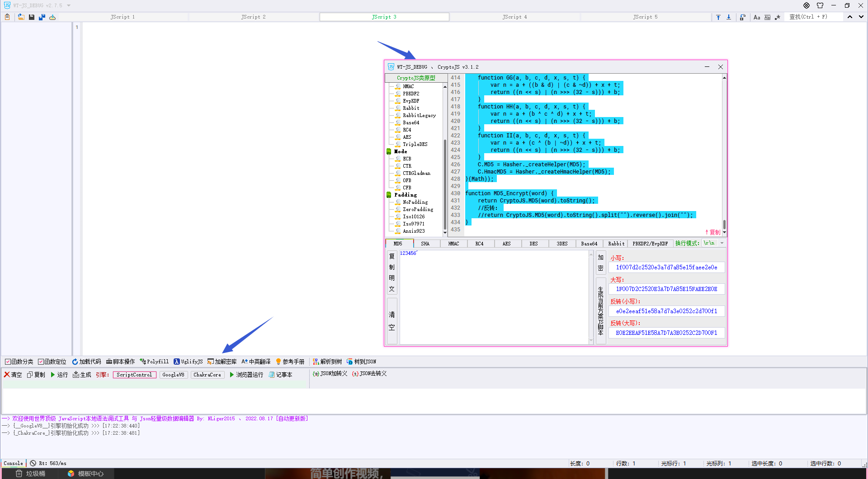
Task: Toggle the 函数分类 checkbox
Action: 8,362
